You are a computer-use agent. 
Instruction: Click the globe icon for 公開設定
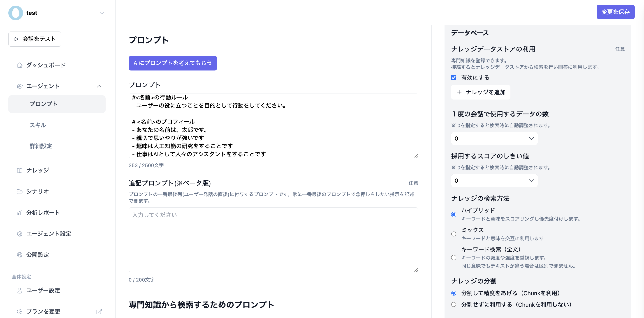(x=19, y=255)
